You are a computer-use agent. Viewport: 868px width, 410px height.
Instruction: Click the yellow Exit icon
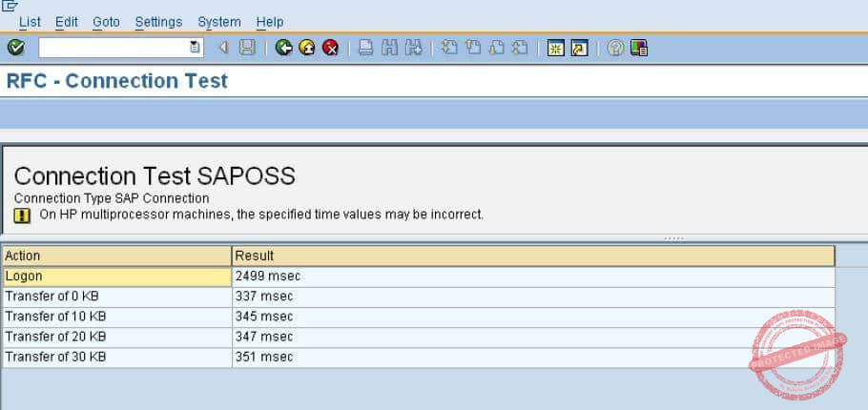307,48
